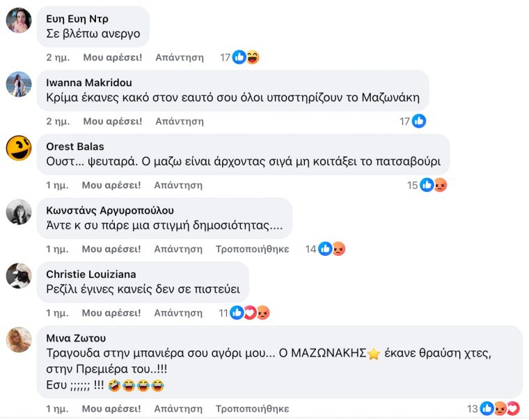Click the 1 ημ. timestamp on Orest Balas comment
Screen dimensions: 529x420
tap(57, 185)
